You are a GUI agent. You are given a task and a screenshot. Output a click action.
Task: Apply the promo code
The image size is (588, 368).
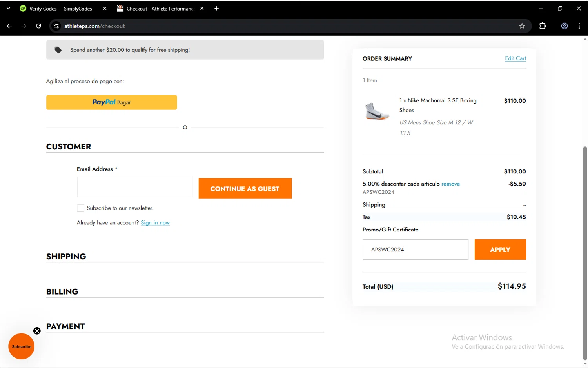tap(500, 250)
